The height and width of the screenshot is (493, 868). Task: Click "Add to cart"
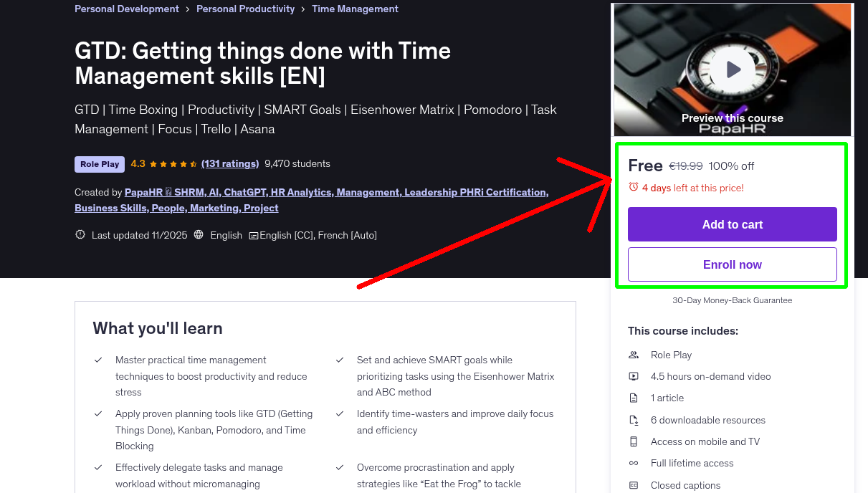(732, 224)
